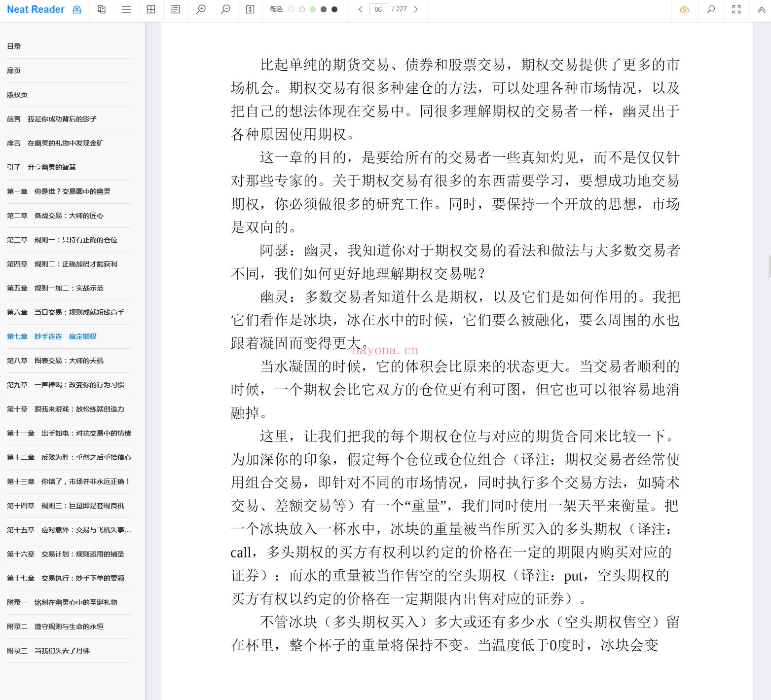Image resolution: width=771 pixels, height=700 pixels.
Task: Click the page number field showing 86
Action: (x=378, y=9)
